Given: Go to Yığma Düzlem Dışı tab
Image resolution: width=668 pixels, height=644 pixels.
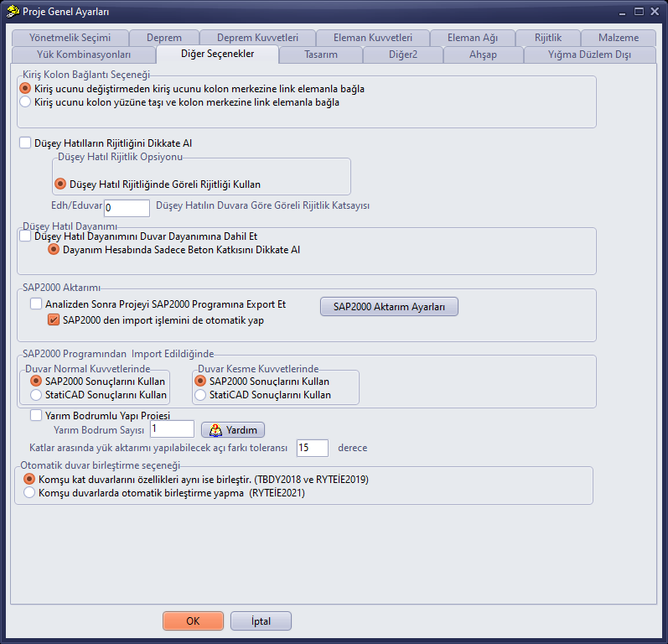Looking at the screenshot, I should tap(589, 55).
